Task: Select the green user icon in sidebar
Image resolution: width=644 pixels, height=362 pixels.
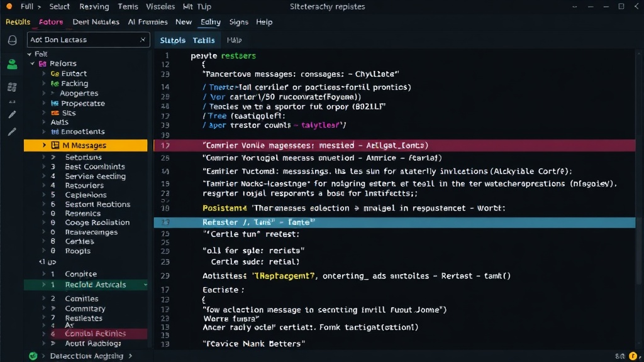Action: (x=13, y=64)
